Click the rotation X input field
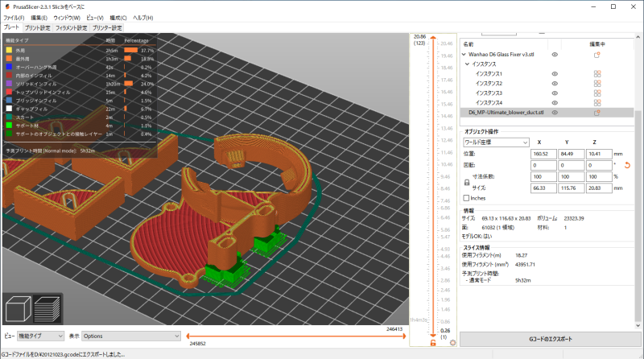 pyautogui.click(x=543, y=165)
